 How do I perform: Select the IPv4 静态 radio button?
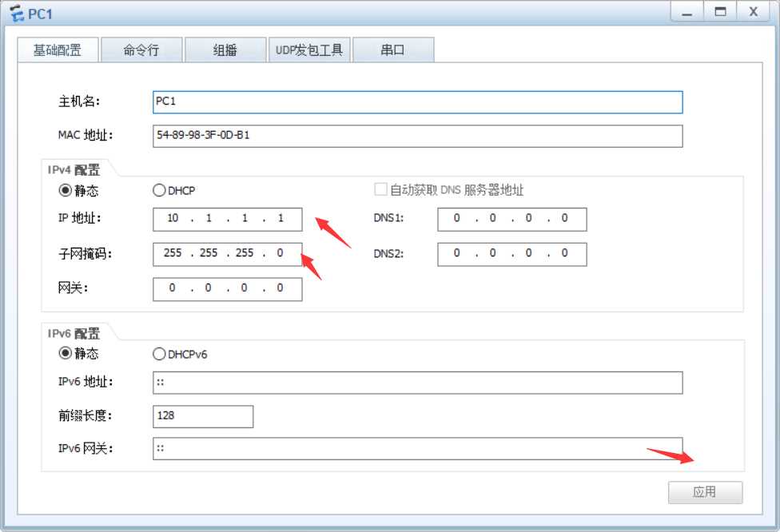[x=66, y=190]
